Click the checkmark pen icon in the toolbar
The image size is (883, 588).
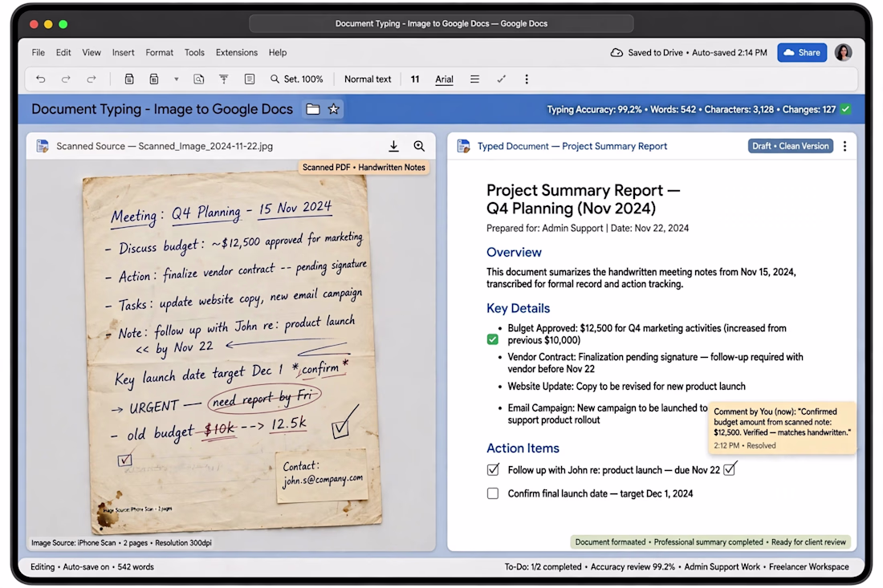(x=501, y=79)
